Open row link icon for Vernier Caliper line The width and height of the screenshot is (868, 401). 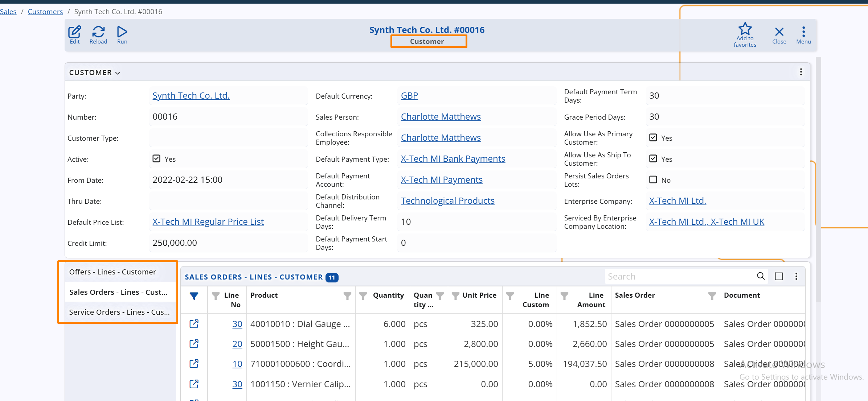[x=194, y=384]
